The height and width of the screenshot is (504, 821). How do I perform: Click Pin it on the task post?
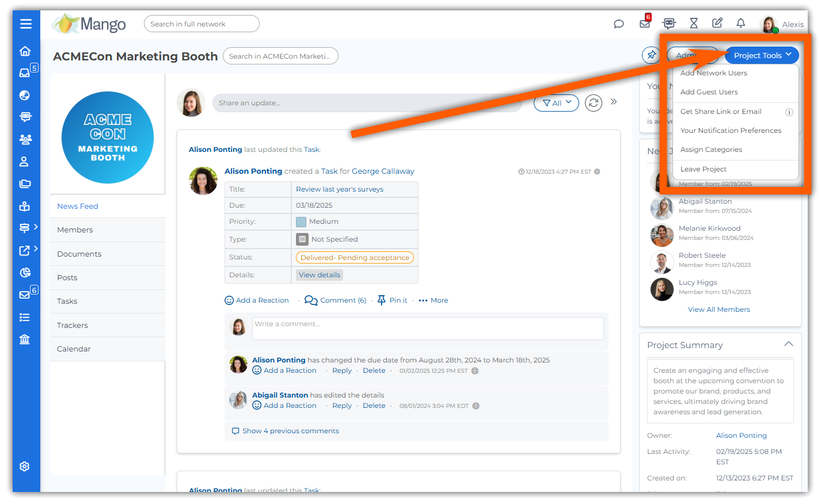[x=392, y=300]
